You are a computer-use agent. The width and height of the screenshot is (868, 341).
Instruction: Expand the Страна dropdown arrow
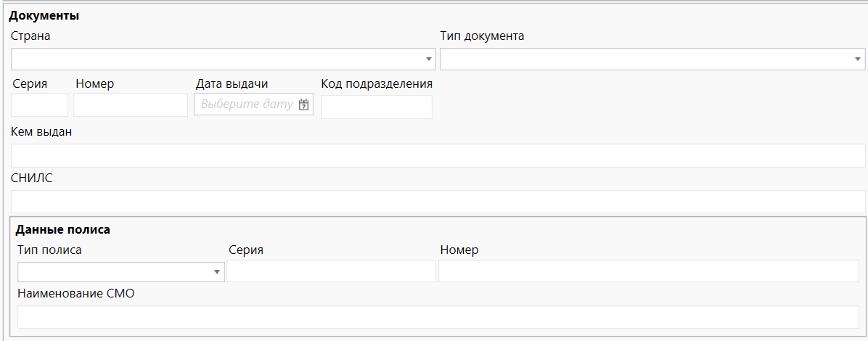click(x=428, y=59)
